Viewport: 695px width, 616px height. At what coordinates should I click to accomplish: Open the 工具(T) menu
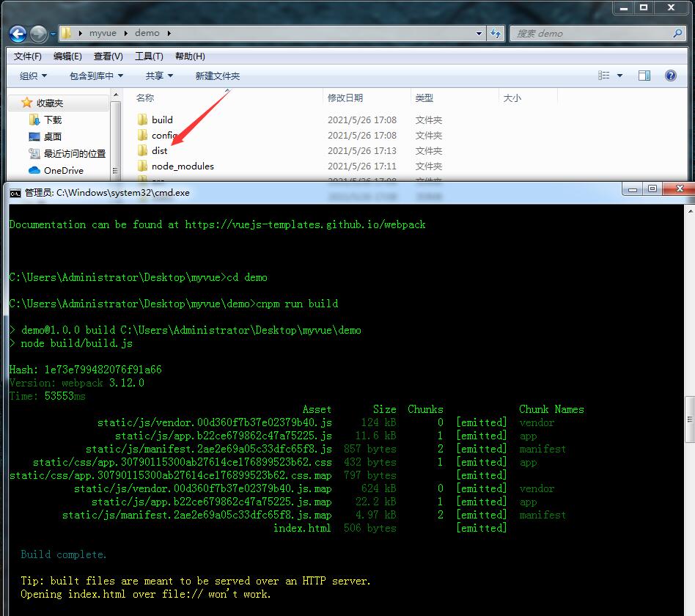[x=149, y=56]
